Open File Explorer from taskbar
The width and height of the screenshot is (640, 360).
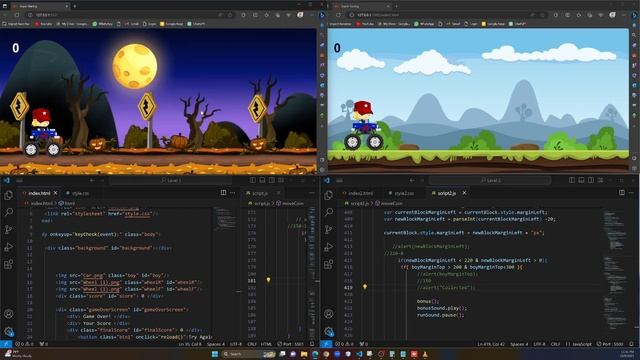(x=304, y=354)
